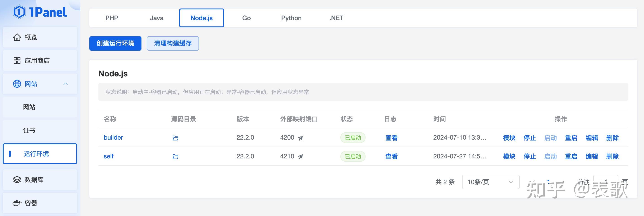The height and width of the screenshot is (216, 644).
Task: Open the 网站 submenu item
Action: [x=40, y=107]
